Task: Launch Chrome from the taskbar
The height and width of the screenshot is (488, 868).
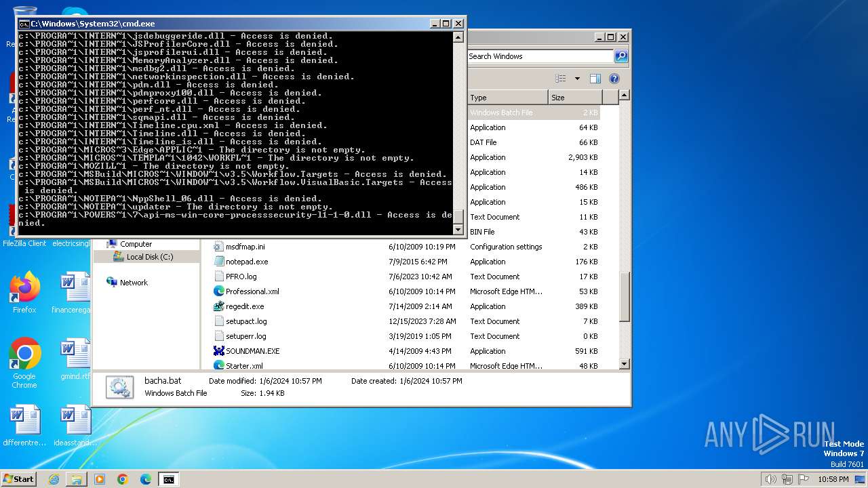Action: pos(122,479)
